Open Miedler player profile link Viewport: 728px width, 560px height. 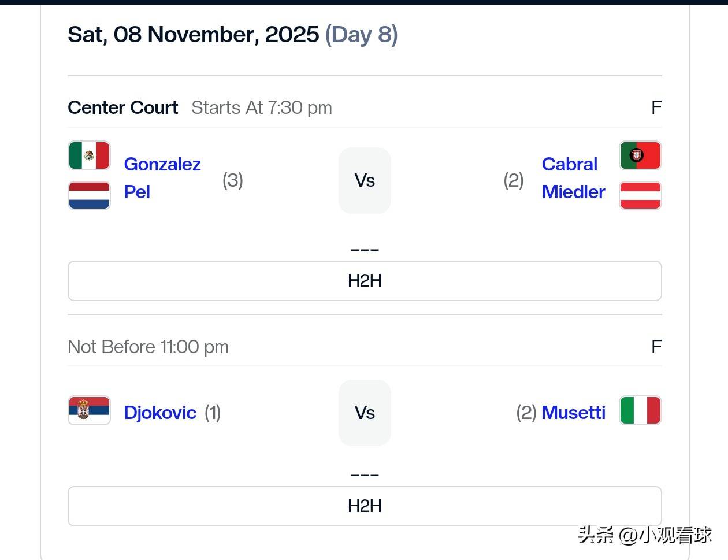[x=573, y=192]
